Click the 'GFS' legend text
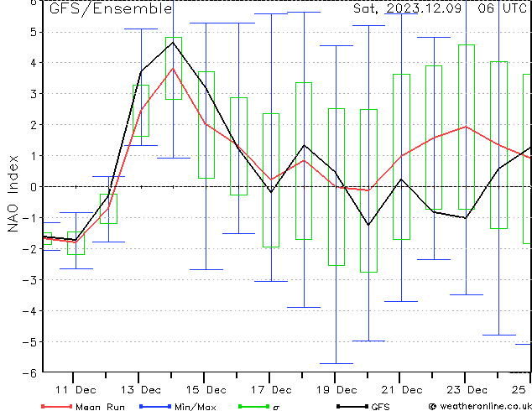 point(380,407)
